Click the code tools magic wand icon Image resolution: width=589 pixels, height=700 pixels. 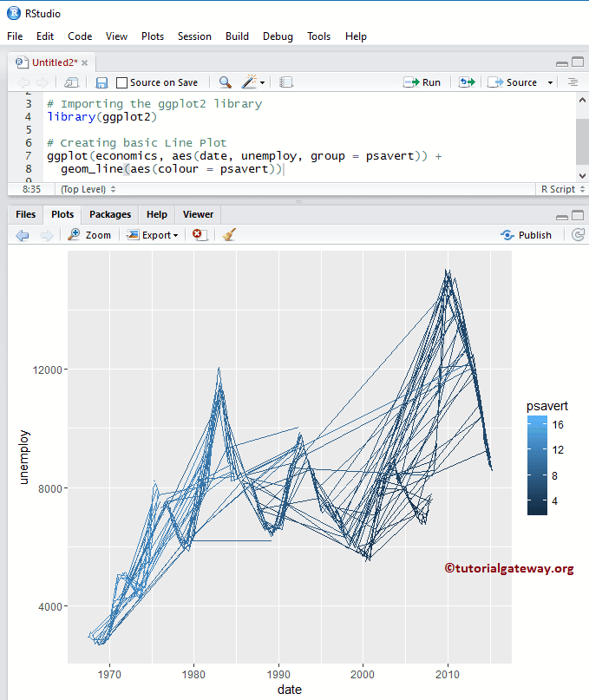pos(249,82)
